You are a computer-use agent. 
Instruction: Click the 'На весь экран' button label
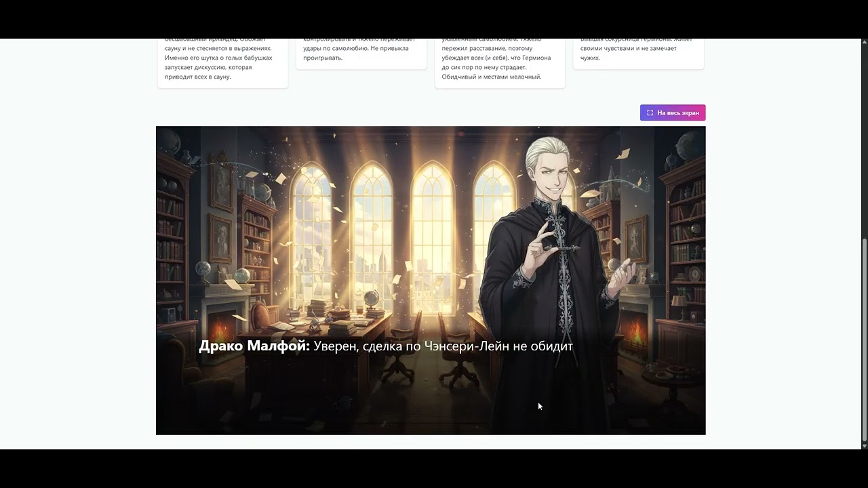[678, 113]
